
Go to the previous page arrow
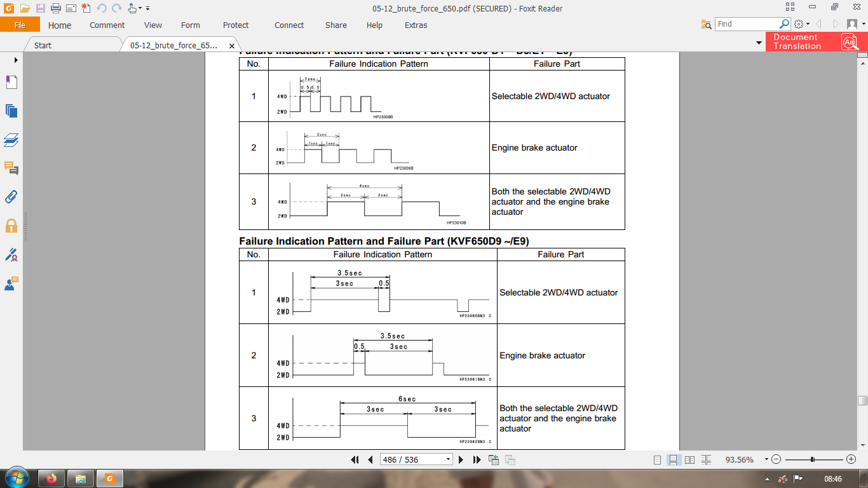pyautogui.click(x=370, y=459)
